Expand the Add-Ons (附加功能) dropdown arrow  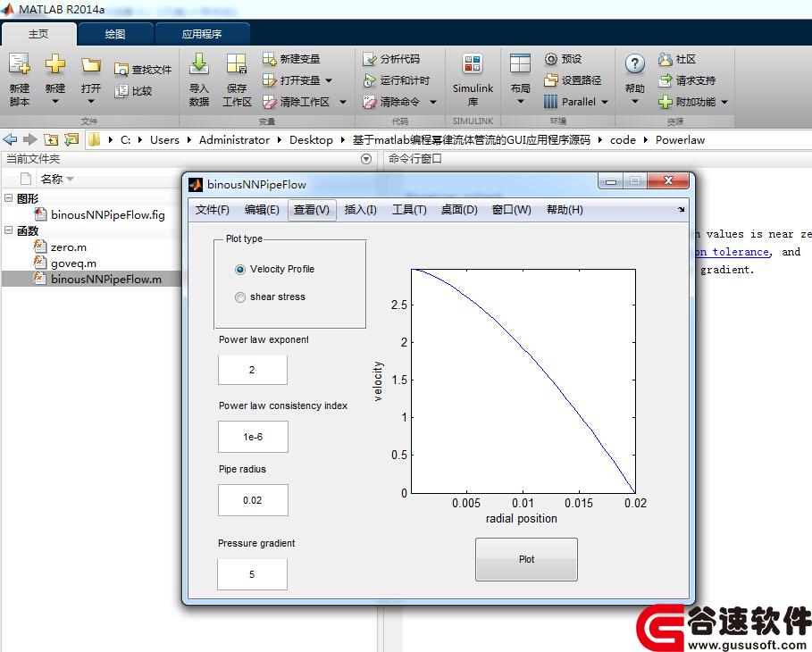[x=724, y=102]
